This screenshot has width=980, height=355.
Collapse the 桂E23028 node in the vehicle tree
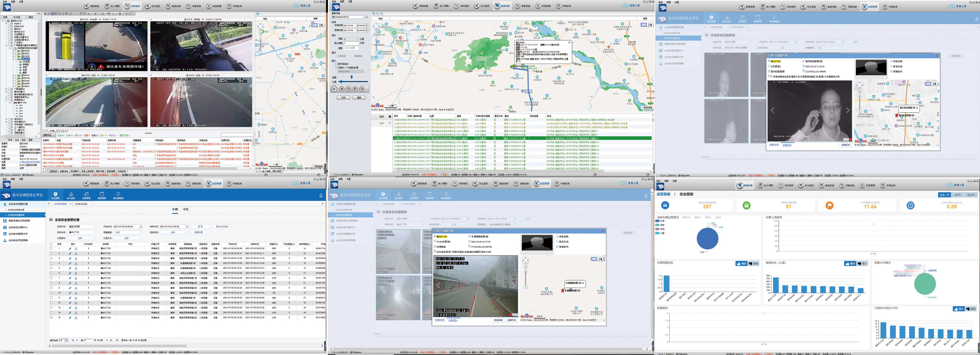(x=13, y=59)
